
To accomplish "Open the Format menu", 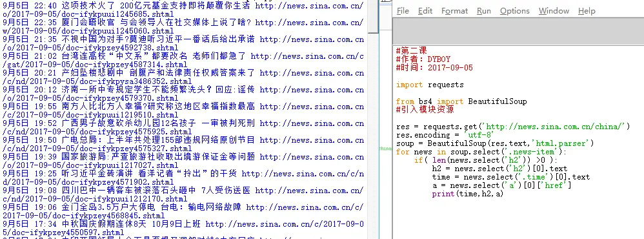I will click(455, 11).
